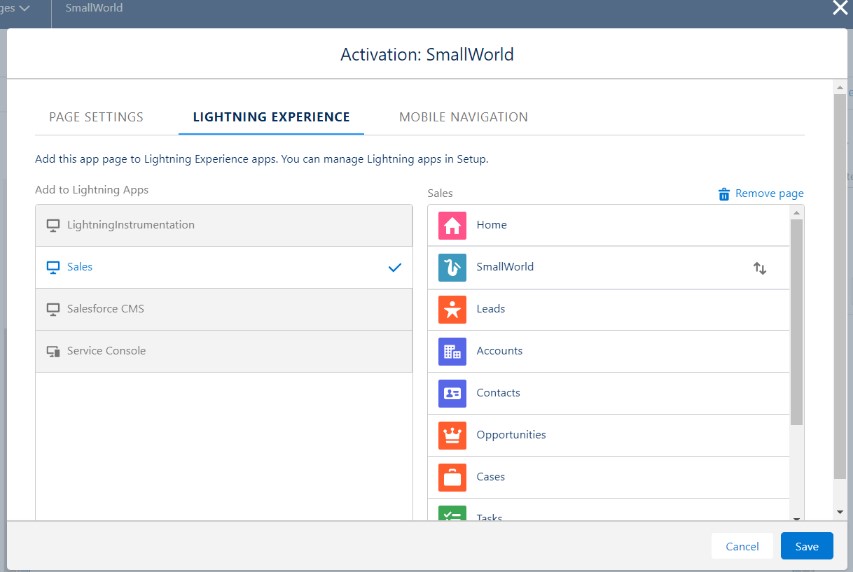
Task: Click the monitor icon next to LightningInstrumentation
Action: point(53,225)
